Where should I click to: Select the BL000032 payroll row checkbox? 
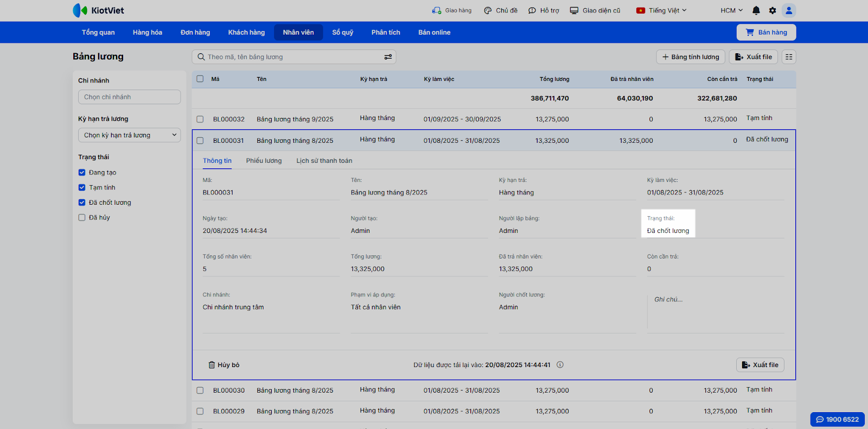[200, 119]
